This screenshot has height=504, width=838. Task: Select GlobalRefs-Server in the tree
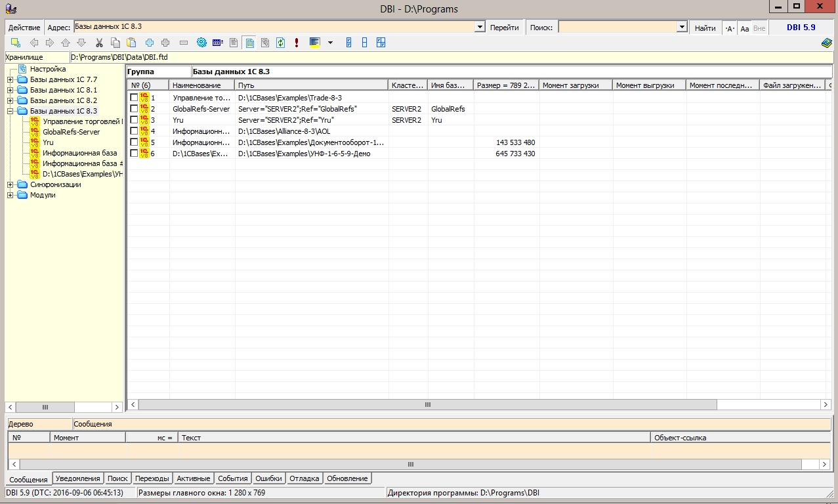tap(72, 132)
